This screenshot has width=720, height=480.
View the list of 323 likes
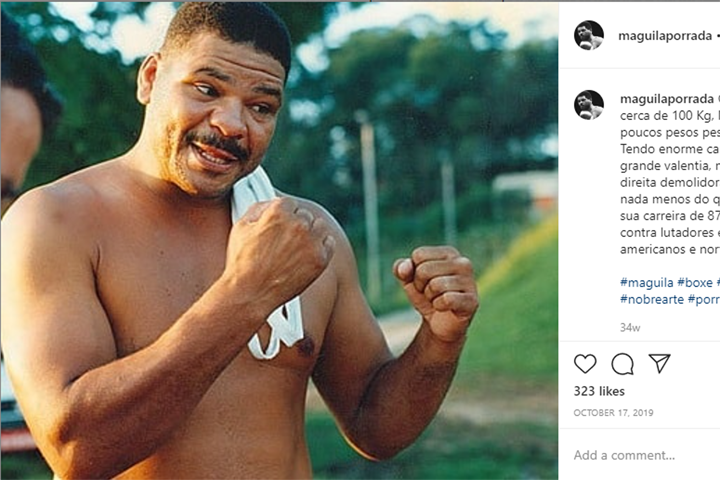tap(599, 391)
